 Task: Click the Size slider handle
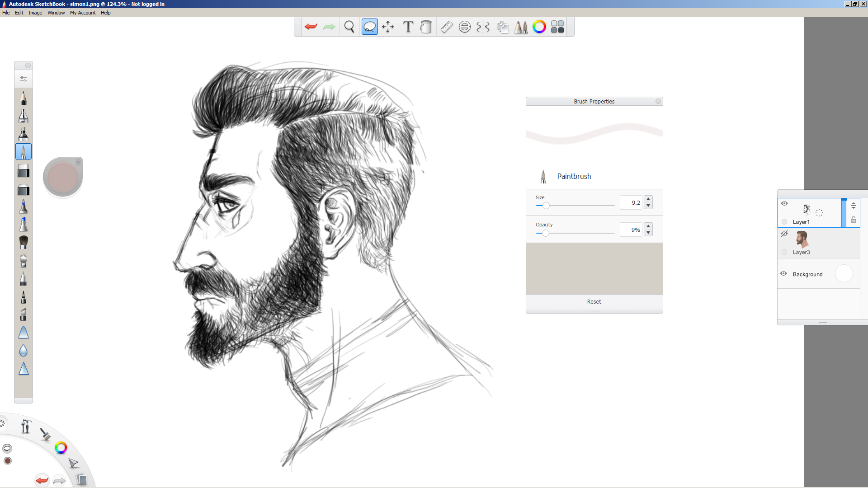pos(546,206)
